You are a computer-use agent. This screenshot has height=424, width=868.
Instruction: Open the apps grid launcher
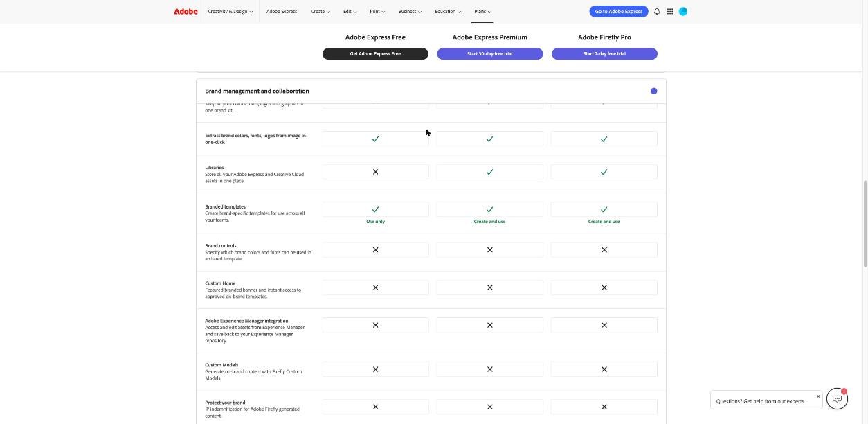(x=670, y=11)
